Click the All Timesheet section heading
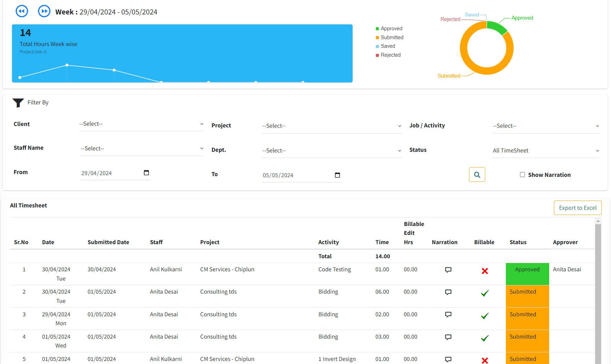This screenshot has width=611, height=364. [29, 205]
